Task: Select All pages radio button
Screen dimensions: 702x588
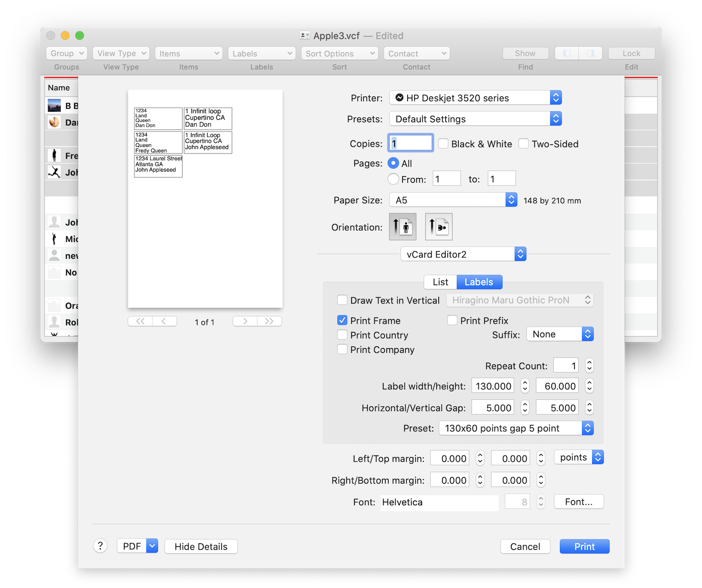Action: pos(394,163)
